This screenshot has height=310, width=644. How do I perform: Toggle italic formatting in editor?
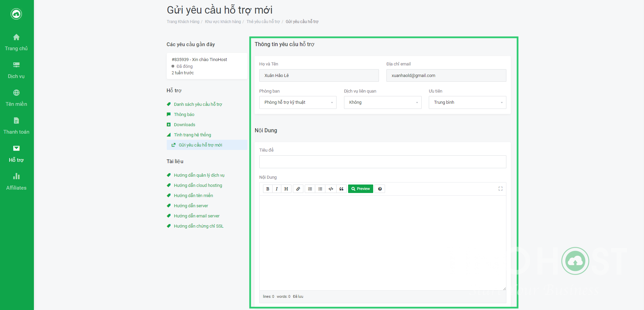point(277,189)
